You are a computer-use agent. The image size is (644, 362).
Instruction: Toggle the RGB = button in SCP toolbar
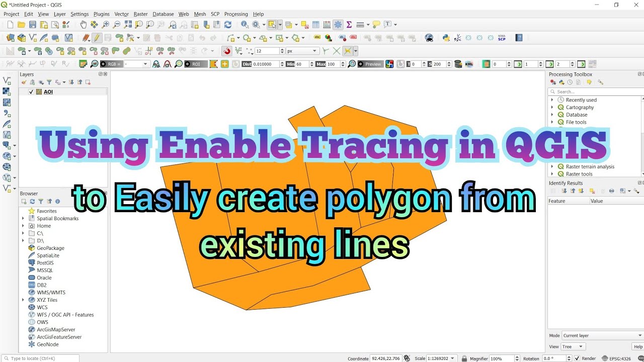pyautogui.click(x=111, y=64)
